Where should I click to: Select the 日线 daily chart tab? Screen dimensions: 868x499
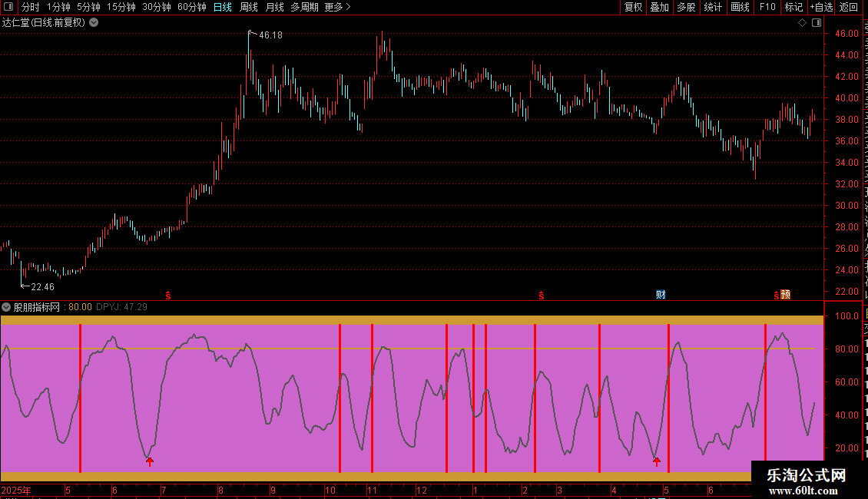tap(223, 7)
